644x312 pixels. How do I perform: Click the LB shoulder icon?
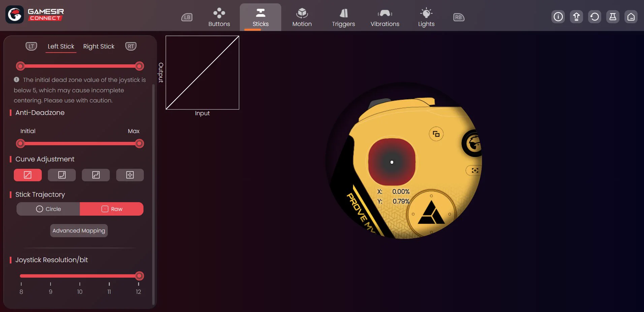(x=187, y=17)
